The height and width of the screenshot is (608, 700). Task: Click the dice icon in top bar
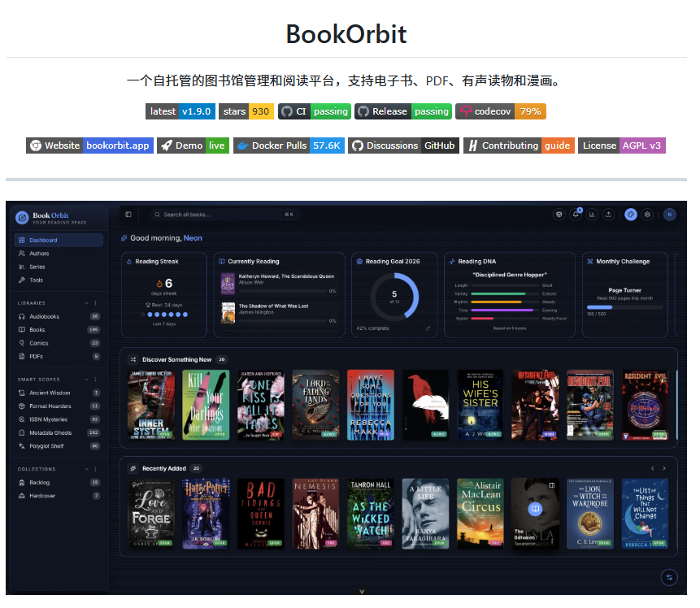tap(559, 215)
